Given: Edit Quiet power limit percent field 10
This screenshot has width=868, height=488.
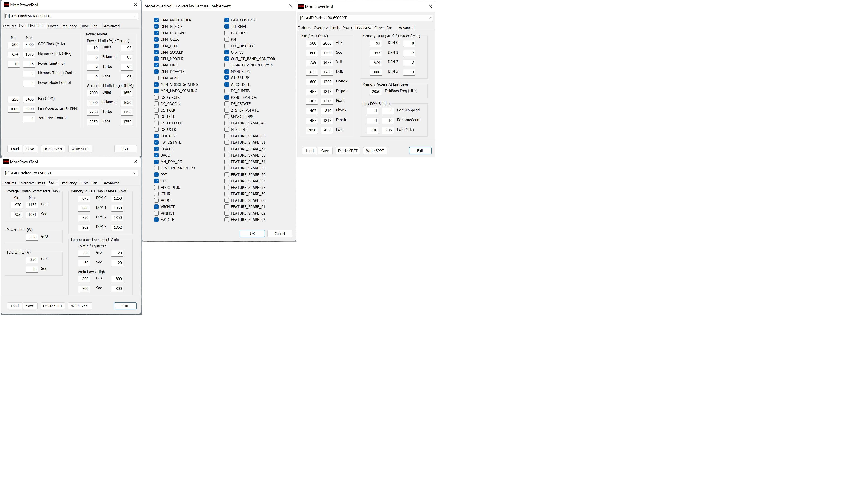Looking at the screenshot, I should click(x=93, y=48).
